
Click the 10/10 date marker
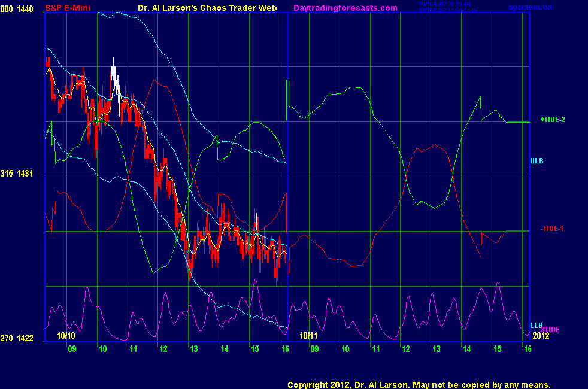point(66,336)
